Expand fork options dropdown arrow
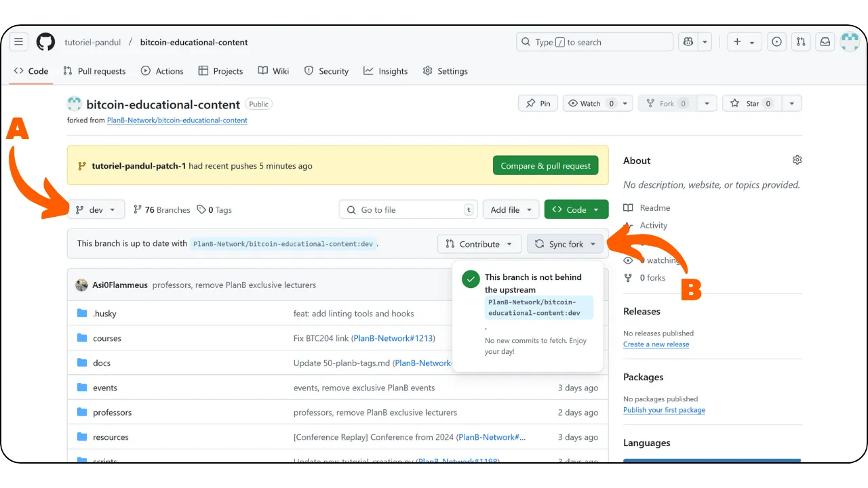Screen dimensions: 868x488 (x=707, y=104)
